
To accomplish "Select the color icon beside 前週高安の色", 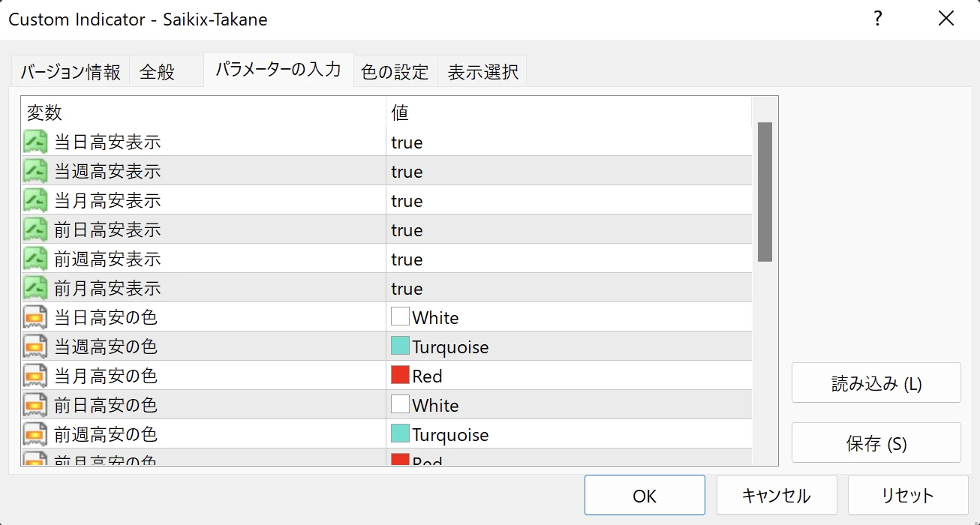I will 35,434.
